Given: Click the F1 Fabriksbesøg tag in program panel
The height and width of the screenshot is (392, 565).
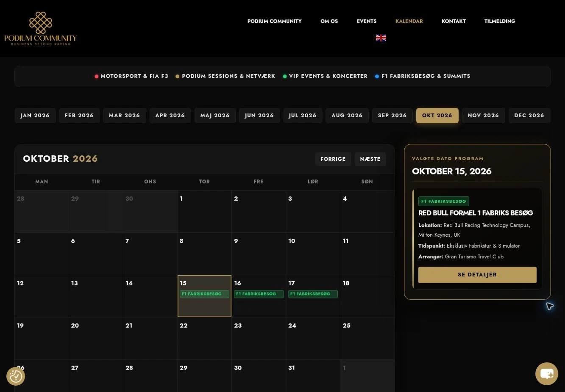Looking at the screenshot, I should click(x=444, y=202).
